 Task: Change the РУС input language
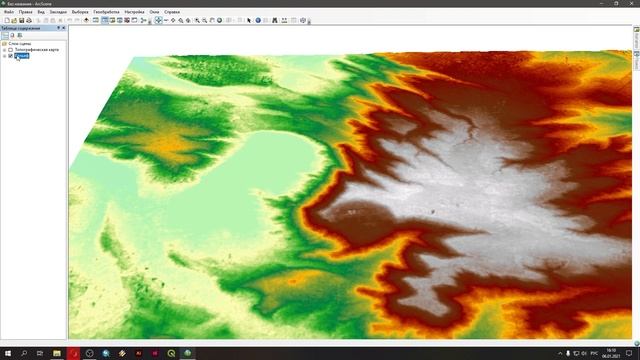[x=594, y=353]
